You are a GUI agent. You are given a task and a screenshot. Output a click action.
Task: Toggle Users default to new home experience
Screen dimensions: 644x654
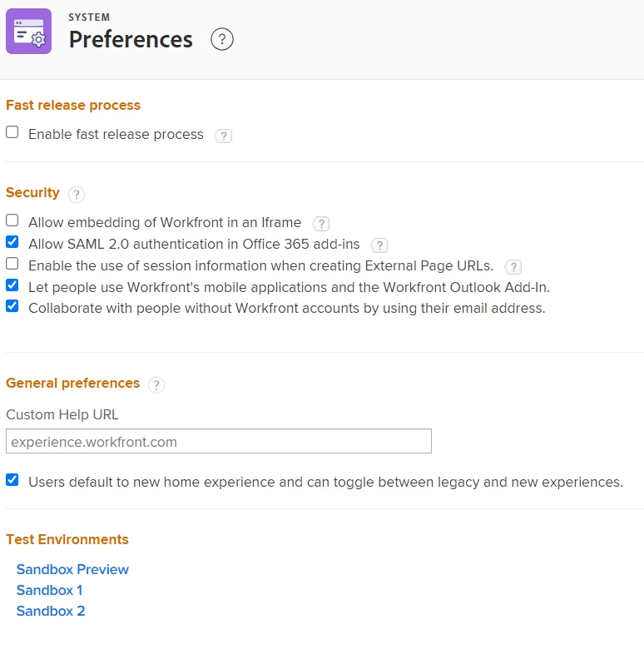pyautogui.click(x=12, y=480)
